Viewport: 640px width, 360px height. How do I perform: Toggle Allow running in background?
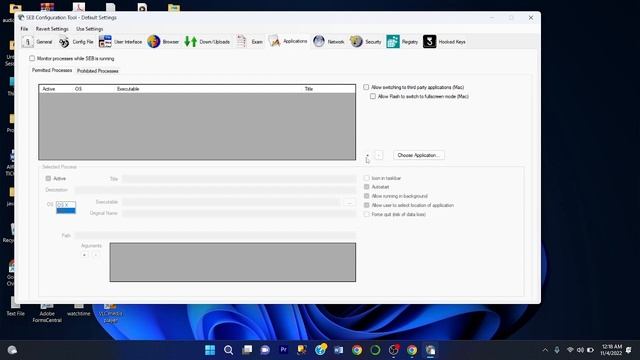click(x=367, y=196)
